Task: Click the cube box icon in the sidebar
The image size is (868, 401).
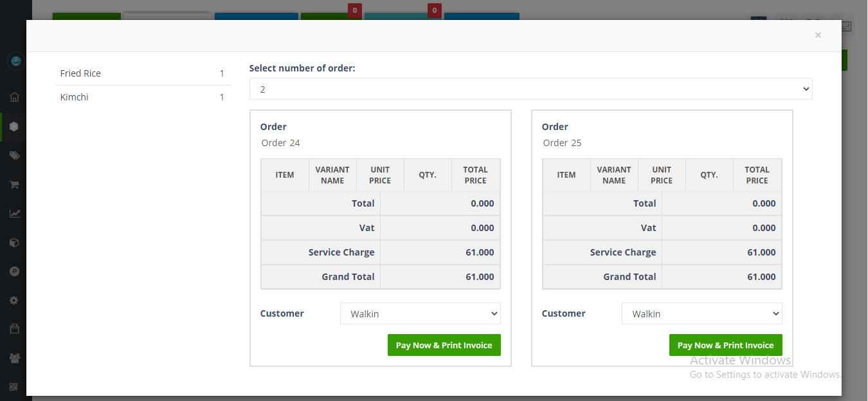Action: pyautogui.click(x=14, y=243)
